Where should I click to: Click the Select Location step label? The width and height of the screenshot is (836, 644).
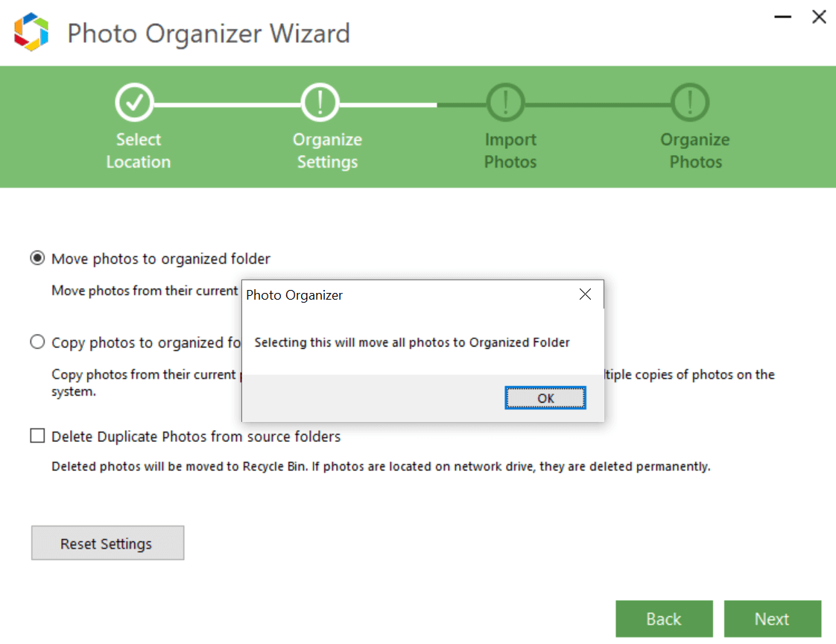(138, 150)
